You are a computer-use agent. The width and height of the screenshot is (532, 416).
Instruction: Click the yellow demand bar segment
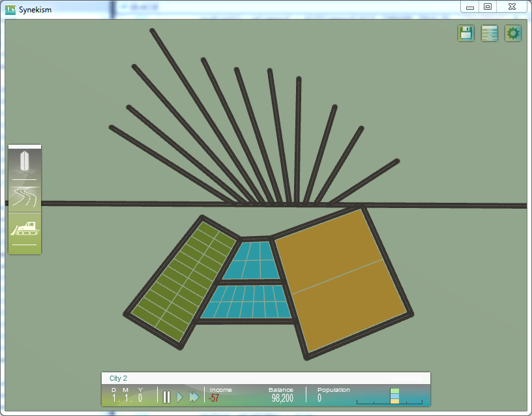click(x=394, y=401)
